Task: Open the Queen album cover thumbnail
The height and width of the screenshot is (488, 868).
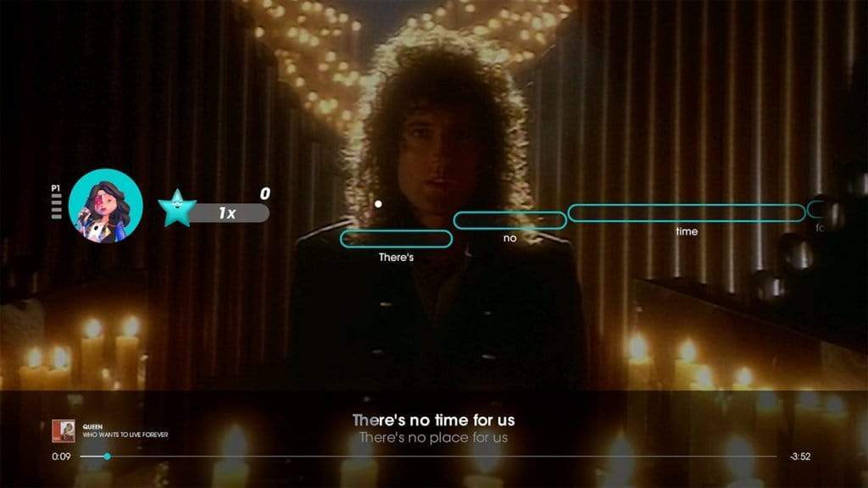Action: [x=64, y=431]
